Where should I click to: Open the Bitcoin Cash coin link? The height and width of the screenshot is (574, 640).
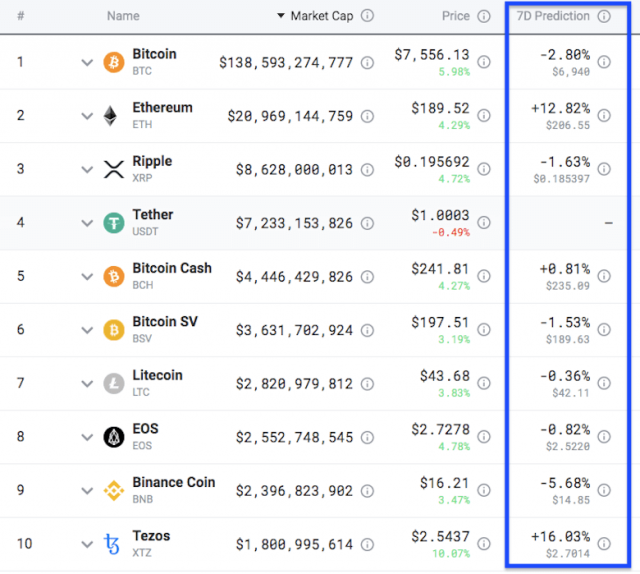tap(172, 268)
